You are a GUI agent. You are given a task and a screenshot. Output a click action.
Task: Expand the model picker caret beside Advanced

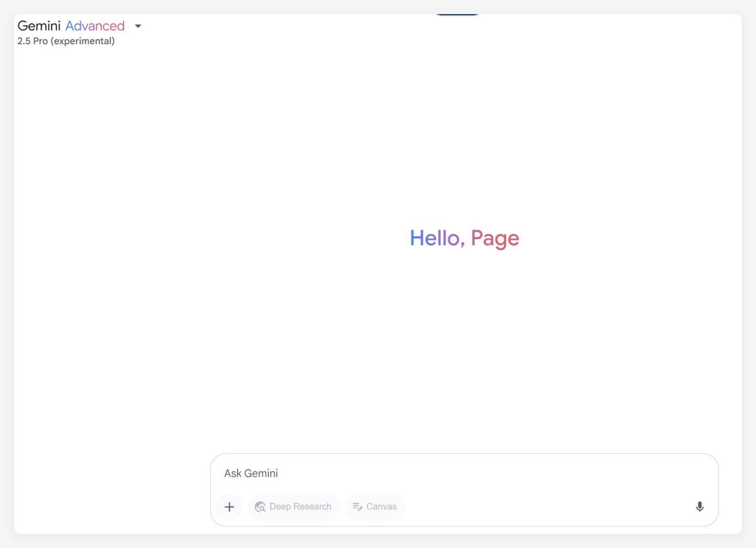[x=138, y=26]
